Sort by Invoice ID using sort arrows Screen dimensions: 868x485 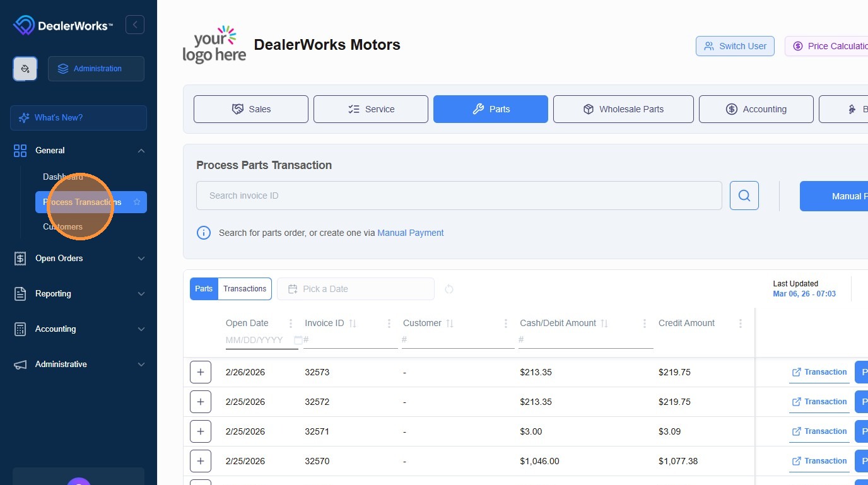[353, 323]
